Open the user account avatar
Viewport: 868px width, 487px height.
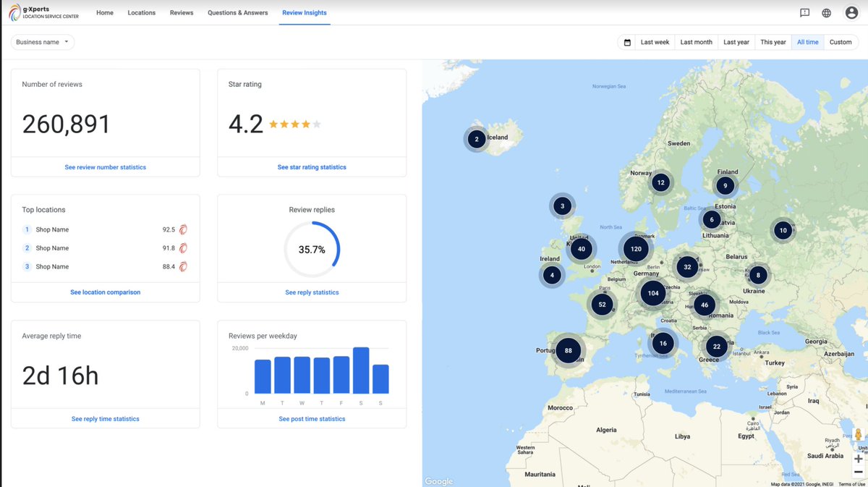851,12
